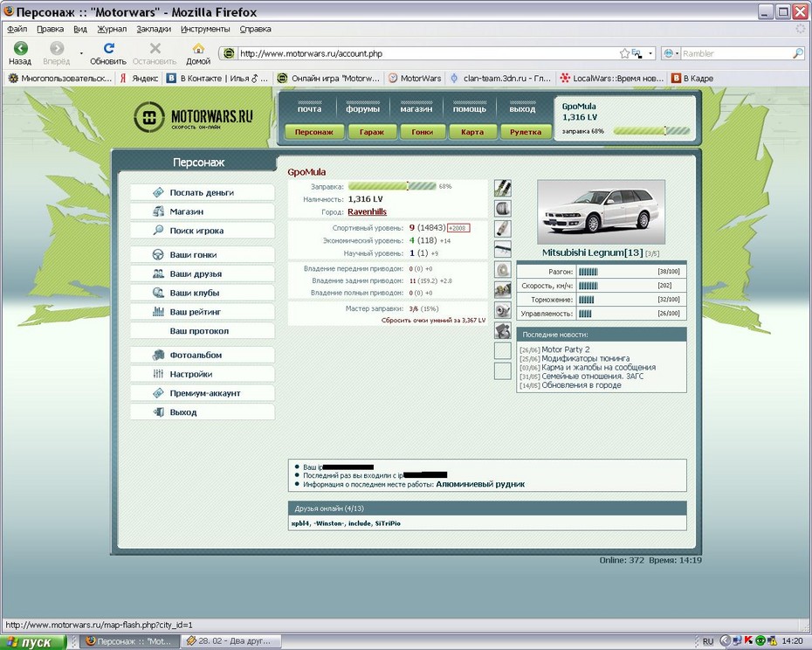
Task: Open the search engine selector dropdown
Action: (x=671, y=53)
